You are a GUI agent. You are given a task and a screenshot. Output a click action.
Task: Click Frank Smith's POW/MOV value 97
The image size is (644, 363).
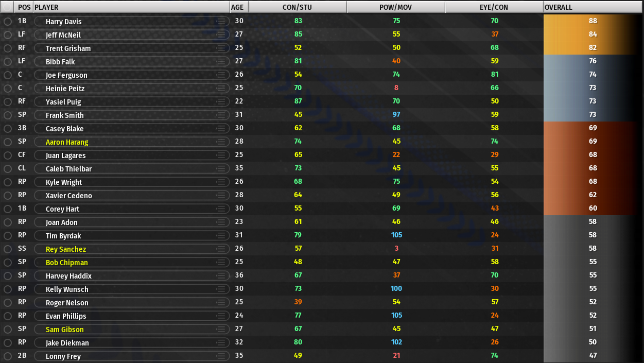coord(396,115)
